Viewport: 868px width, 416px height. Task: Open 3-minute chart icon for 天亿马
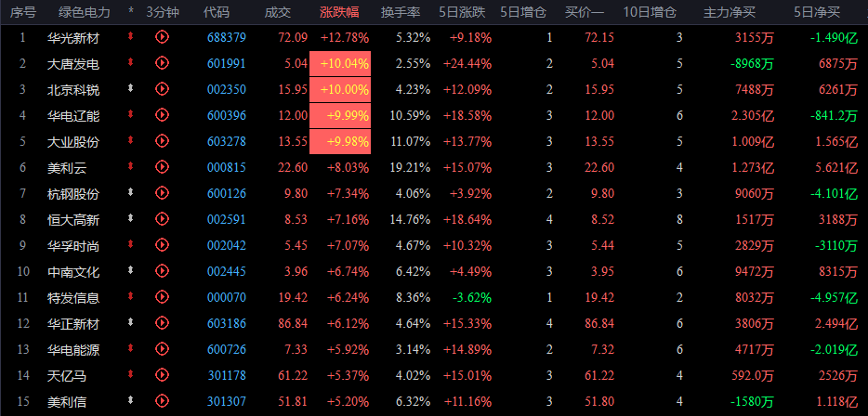[x=162, y=374]
